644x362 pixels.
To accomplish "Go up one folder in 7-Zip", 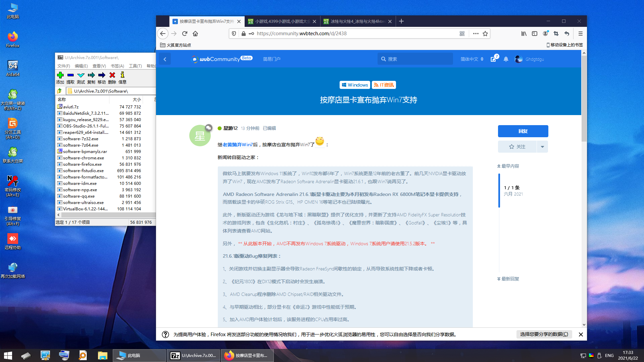I will 59,91.
